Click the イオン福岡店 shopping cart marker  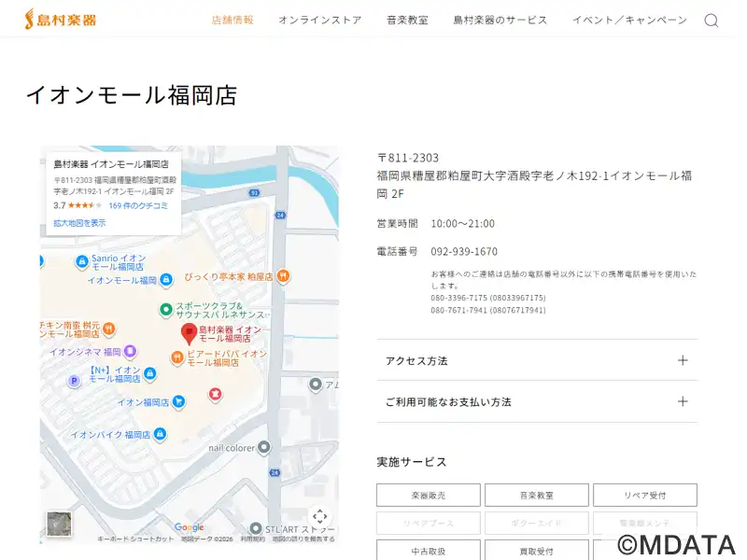point(178,401)
